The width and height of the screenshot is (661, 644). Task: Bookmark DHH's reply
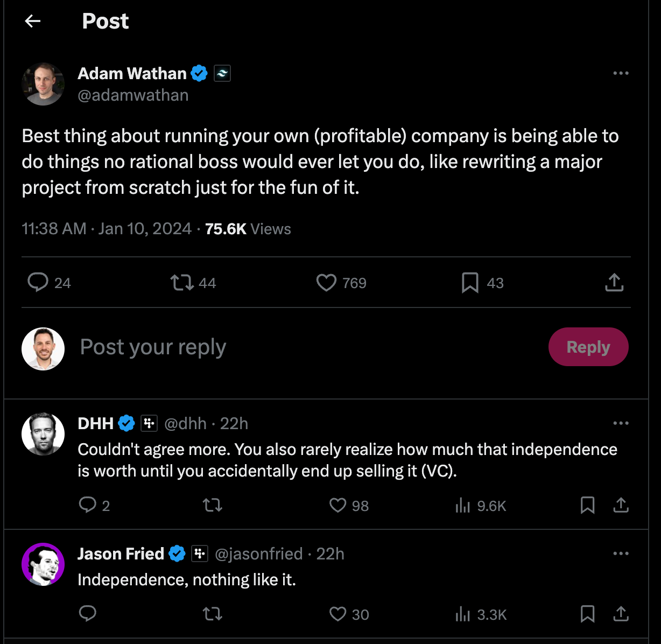pyautogui.click(x=587, y=505)
